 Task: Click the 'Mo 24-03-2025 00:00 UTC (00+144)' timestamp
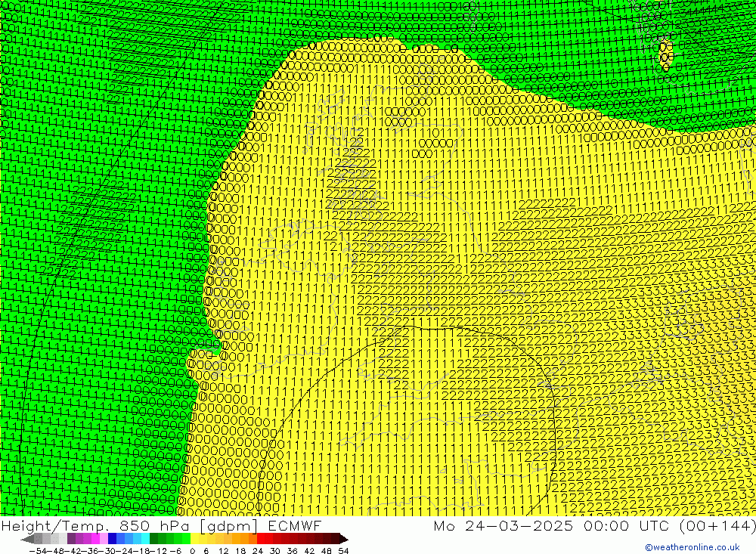(594, 525)
